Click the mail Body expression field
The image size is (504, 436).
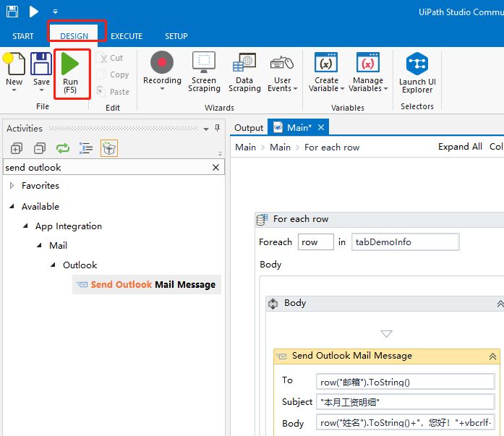pyautogui.click(x=406, y=422)
